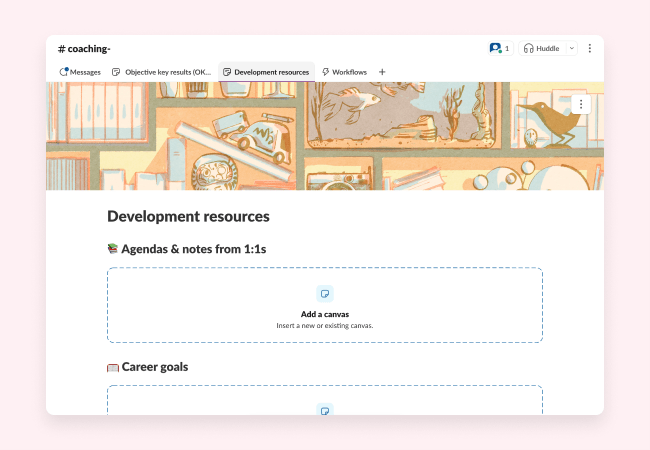Click the Development resources page title
This screenshot has width=650, height=450.
(188, 216)
